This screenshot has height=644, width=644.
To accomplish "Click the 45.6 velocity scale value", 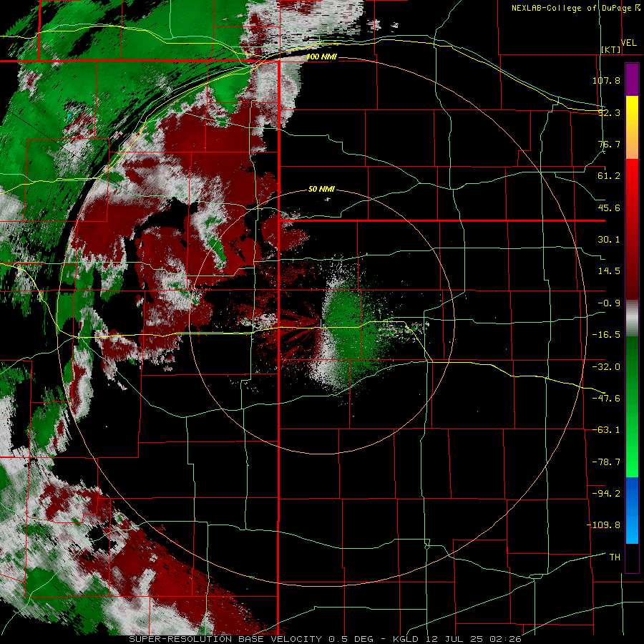I will click(609, 208).
